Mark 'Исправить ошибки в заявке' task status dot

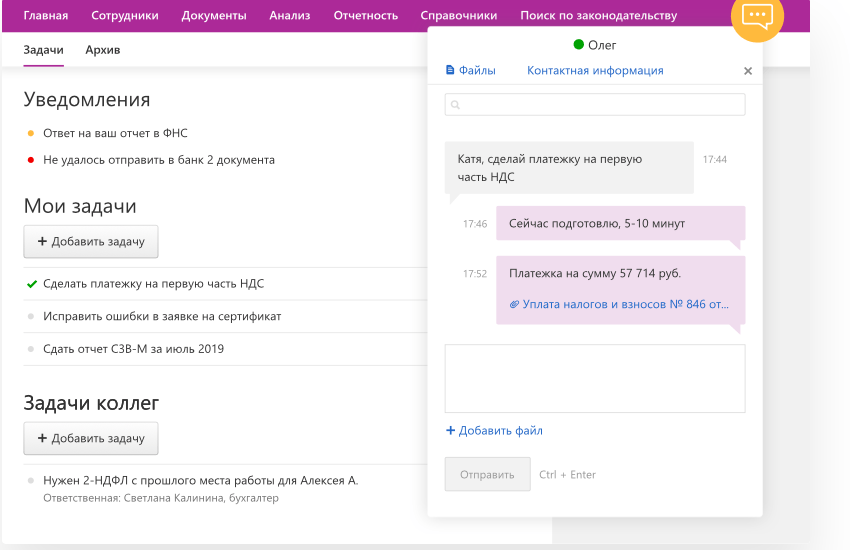(32, 316)
